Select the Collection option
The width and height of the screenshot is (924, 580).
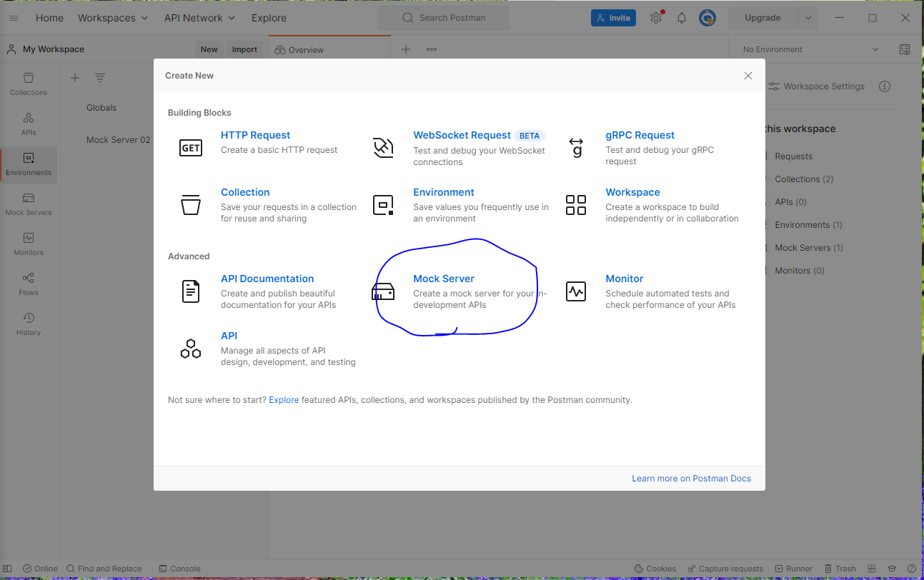(245, 192)
